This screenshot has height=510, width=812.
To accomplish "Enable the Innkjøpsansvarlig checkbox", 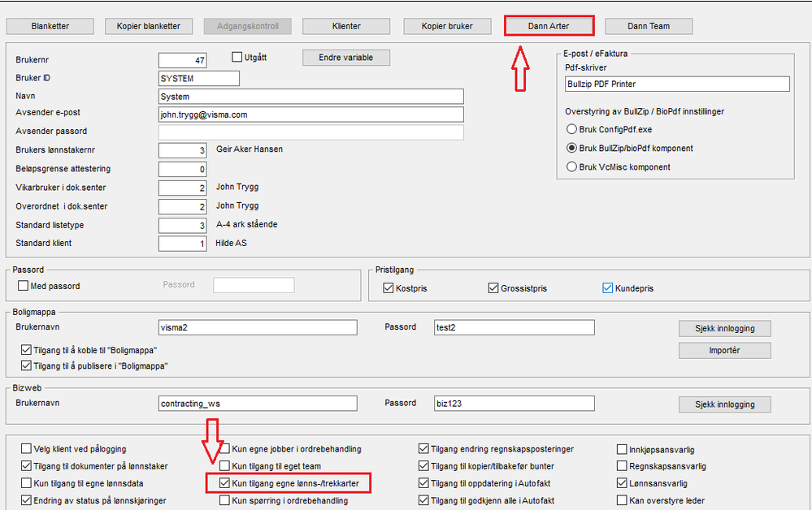I will pos(622,449).
